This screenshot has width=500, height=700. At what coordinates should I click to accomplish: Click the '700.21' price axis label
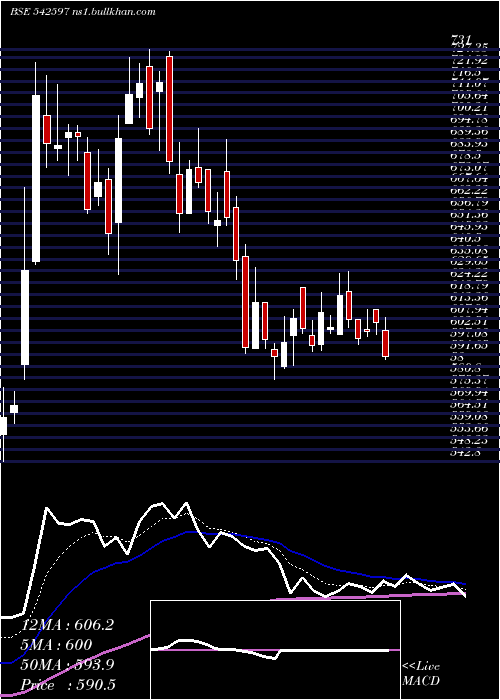tap(469, 108)
